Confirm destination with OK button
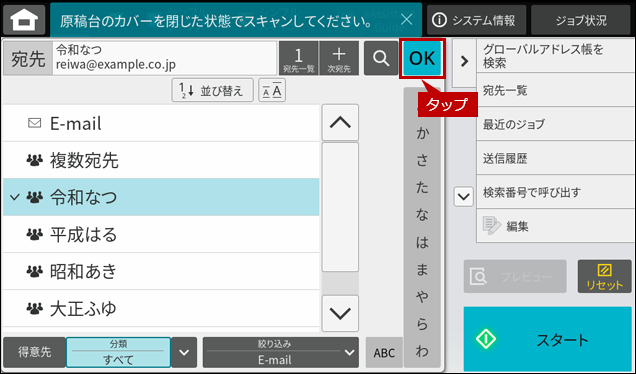 (x=422, y=58)
